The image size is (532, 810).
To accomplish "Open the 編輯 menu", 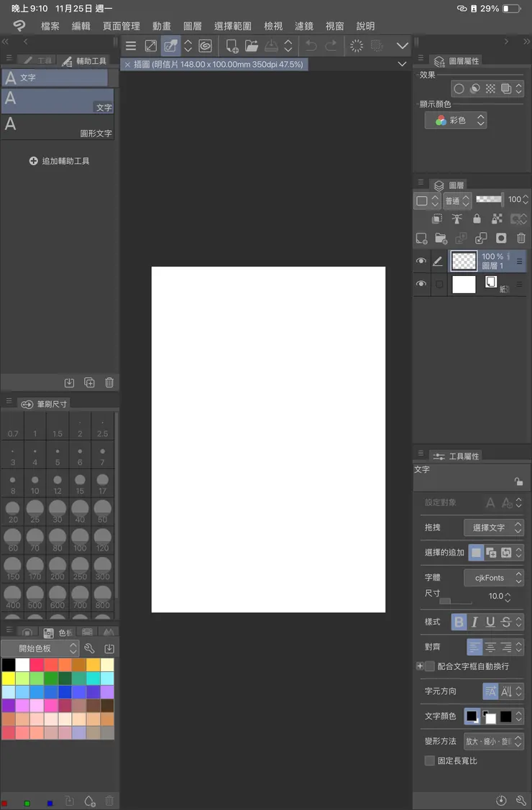I will pyautogui.click(x=81, y=26).
